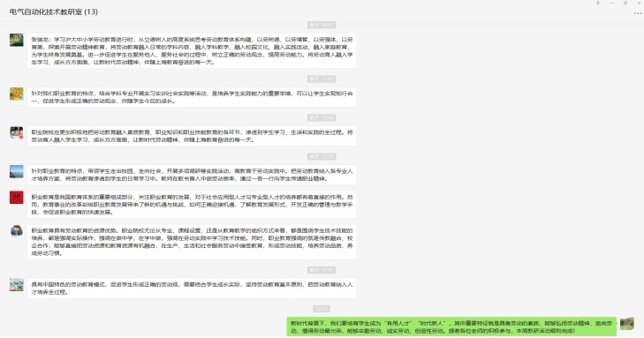Open own avatar beside green message
This screenshot has height=338, width=644.
(x=626, y=324)
